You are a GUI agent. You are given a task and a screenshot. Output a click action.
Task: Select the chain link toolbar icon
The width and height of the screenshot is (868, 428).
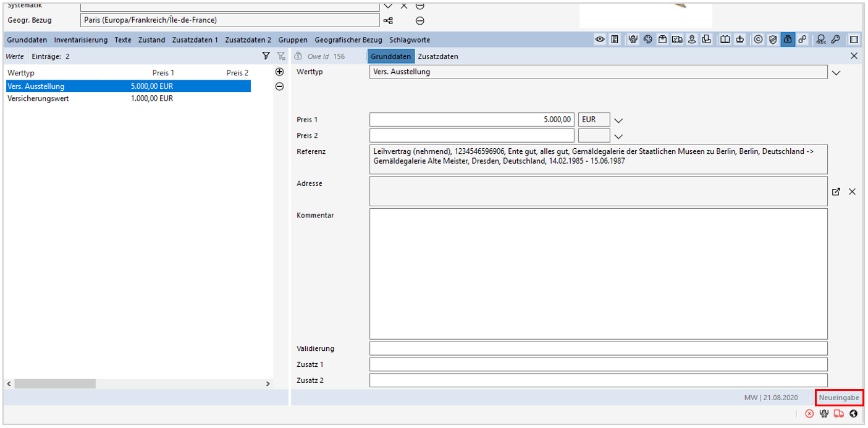[803, 39]
